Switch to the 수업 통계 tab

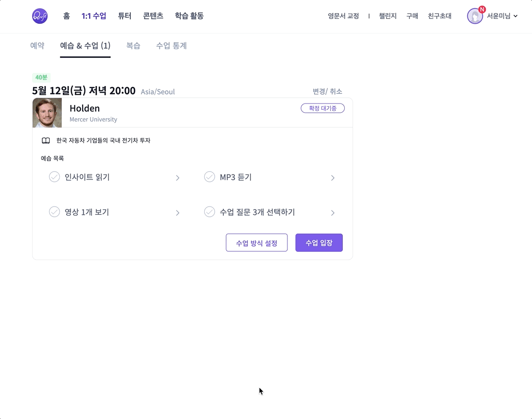(171, 46)
